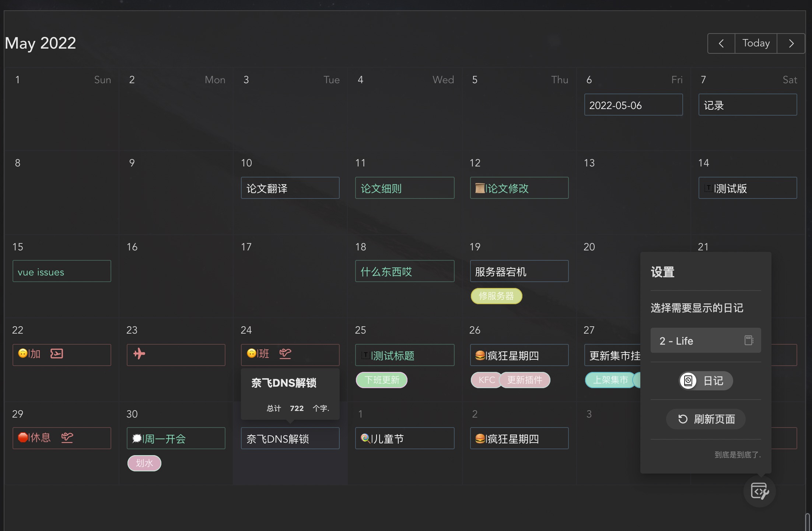
Task: Open the 论文翻译 entry on May 10
Action: 290,188
